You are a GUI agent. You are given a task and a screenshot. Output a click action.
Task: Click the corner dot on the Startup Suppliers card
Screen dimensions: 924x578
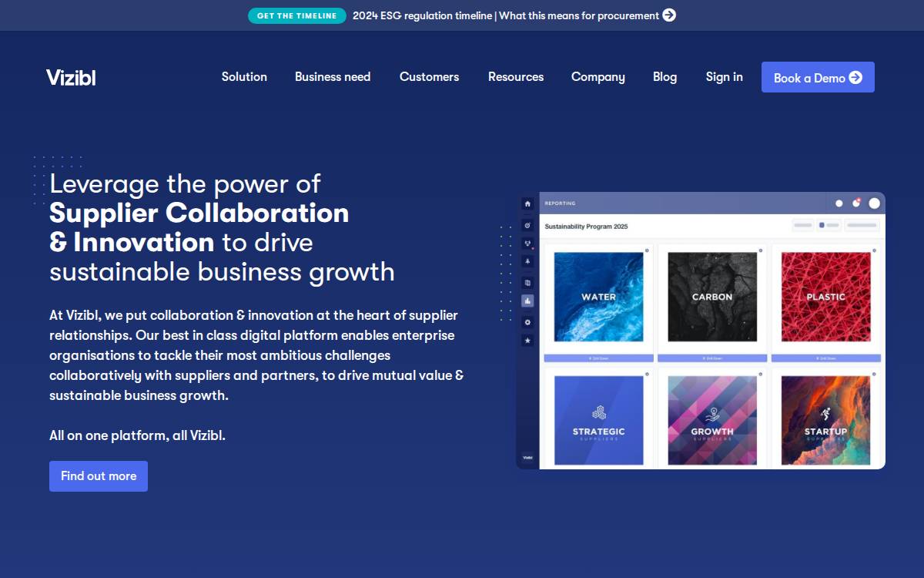point(875,374)
